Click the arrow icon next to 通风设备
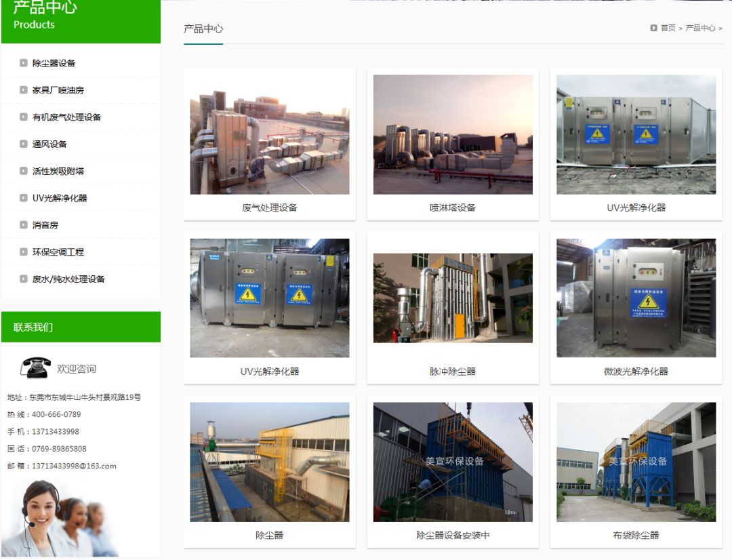This screenshot has width=732, height=560. [24, 144]
